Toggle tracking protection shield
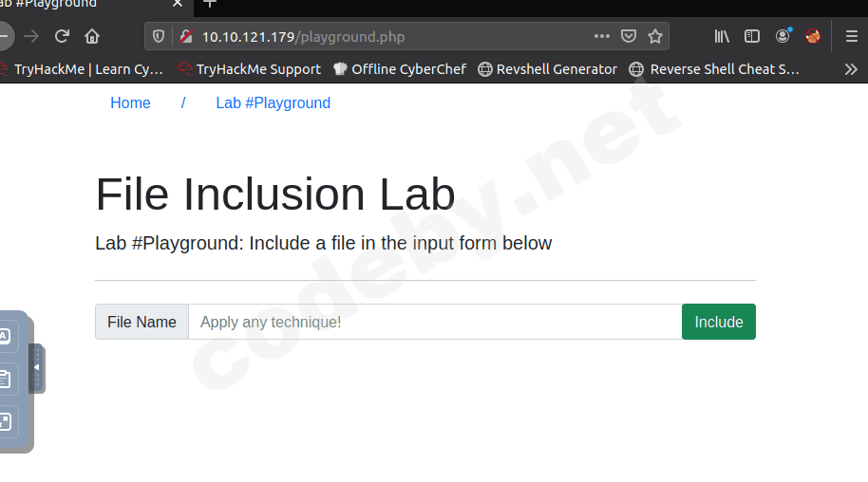868x482 pixels. click(x=159, y=36)
